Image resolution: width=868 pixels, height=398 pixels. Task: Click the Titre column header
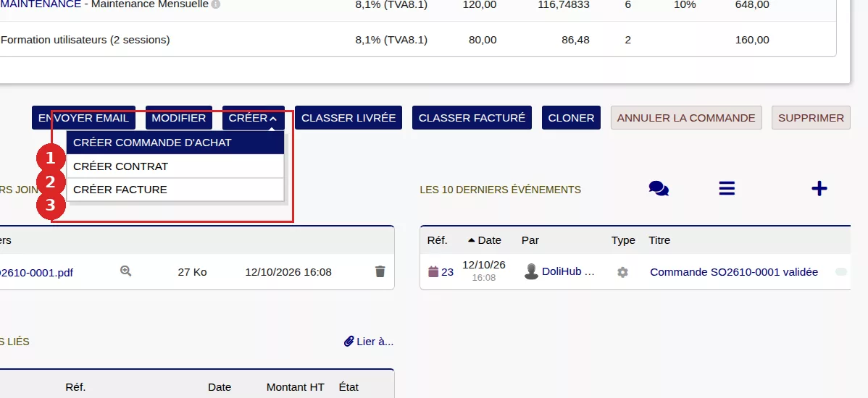coord(659,240)
